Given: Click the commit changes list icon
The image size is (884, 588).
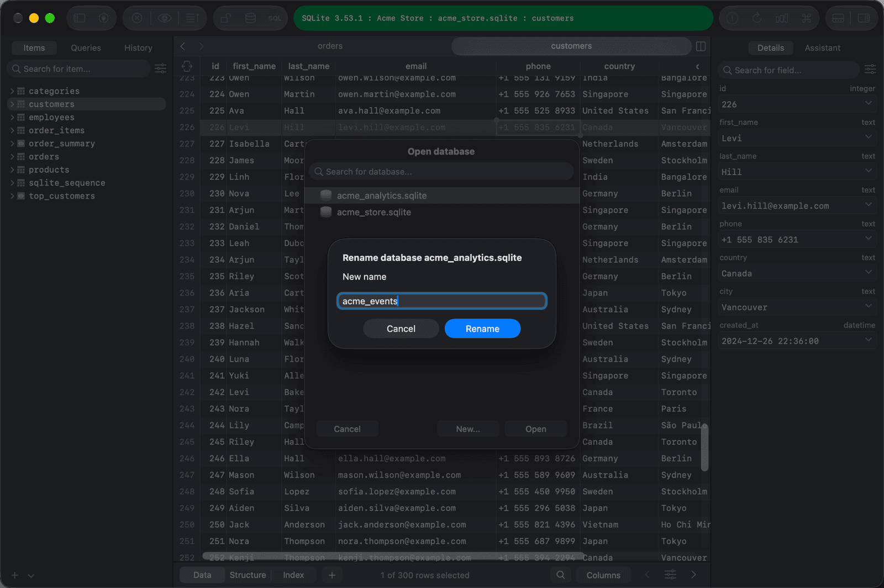Looking at the screenshot, I should 192,18.
